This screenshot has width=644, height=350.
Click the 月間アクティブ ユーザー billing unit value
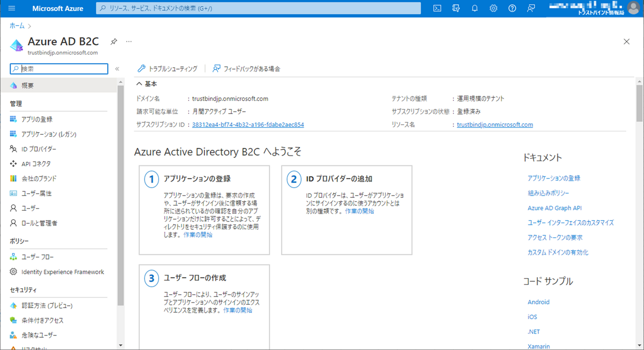pos(219,112)
